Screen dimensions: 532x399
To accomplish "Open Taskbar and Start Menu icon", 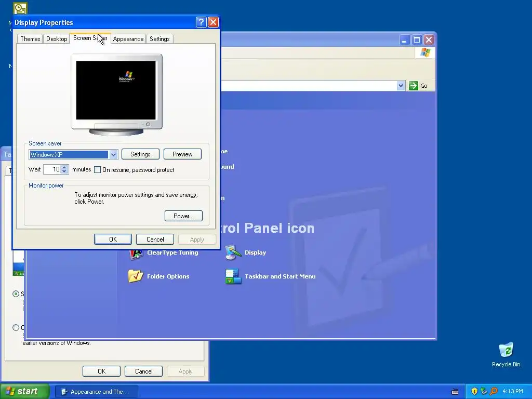I will [x=270, y=276].
